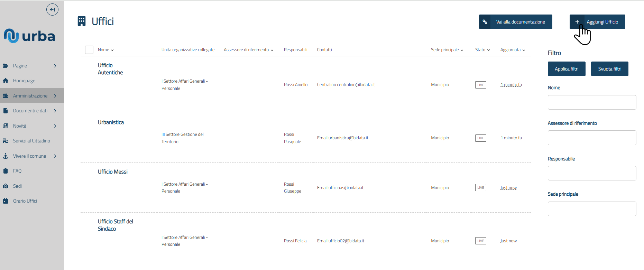Focus the Responsabile filter input field
Image resolution: width=644 pixels, height=270 pixels.
pyautogui.click(x=592, y=173)
